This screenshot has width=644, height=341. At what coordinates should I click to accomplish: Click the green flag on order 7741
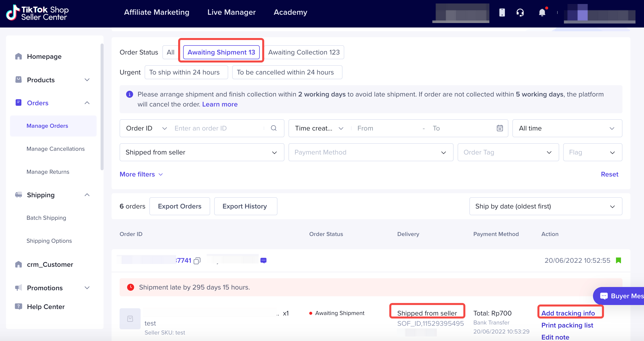[618, 260]
